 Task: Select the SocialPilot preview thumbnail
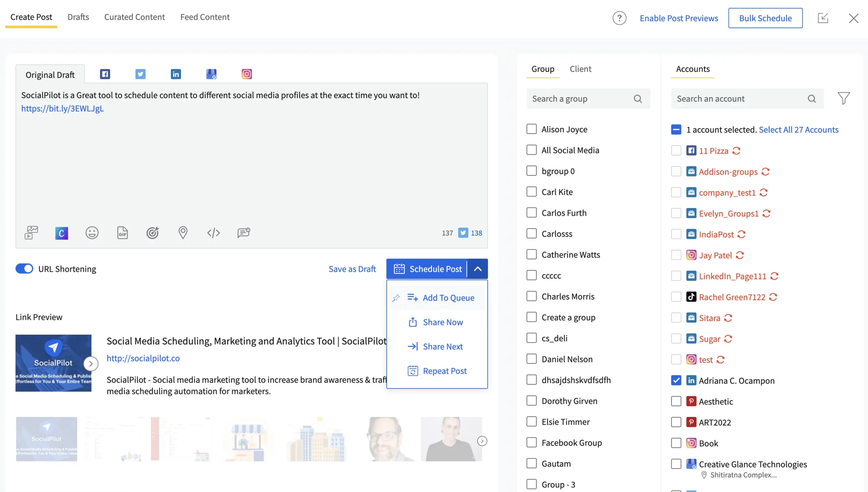click(x=46, y=439)
